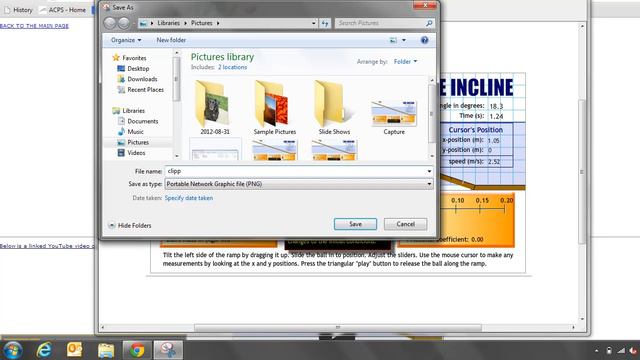Open Internet Explorer from the taskbar
640x360 pixels.
tap(44, 350)
